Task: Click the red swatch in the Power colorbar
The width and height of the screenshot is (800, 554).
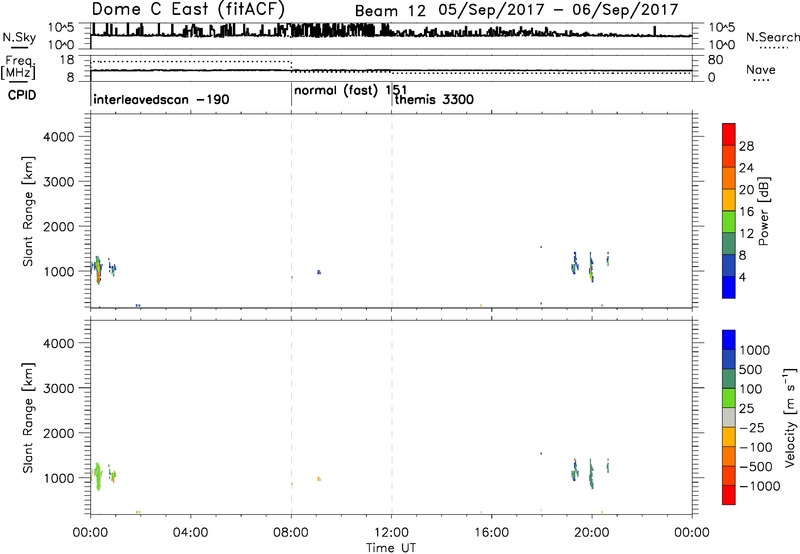Action: pos(729,134)
